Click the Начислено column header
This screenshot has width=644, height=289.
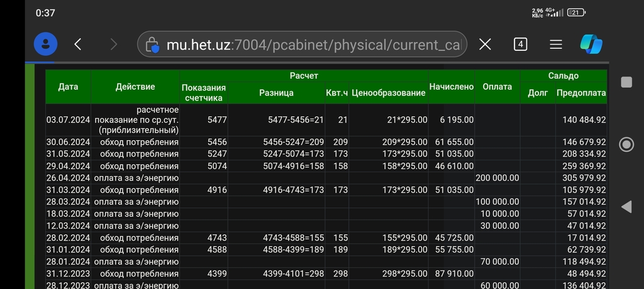tap(451, 87)
